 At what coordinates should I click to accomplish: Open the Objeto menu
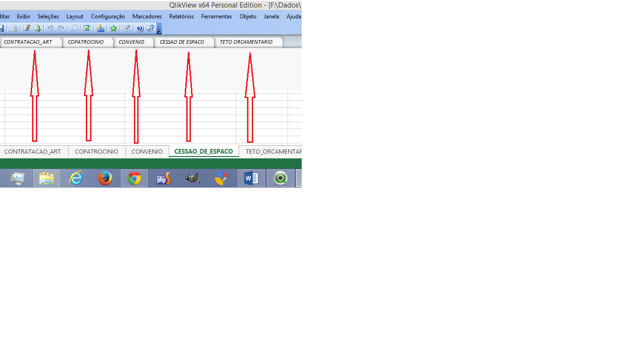[248, 16]
